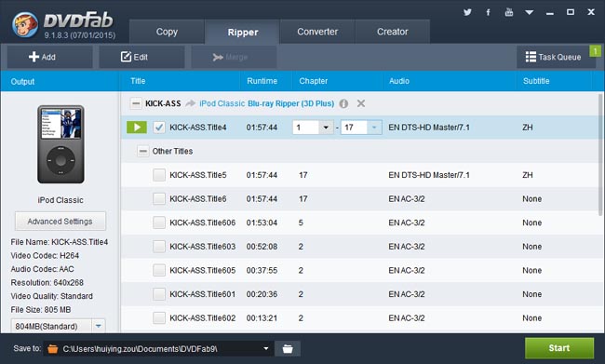Click the iPod Classic profile link

(x=222, y=103)
